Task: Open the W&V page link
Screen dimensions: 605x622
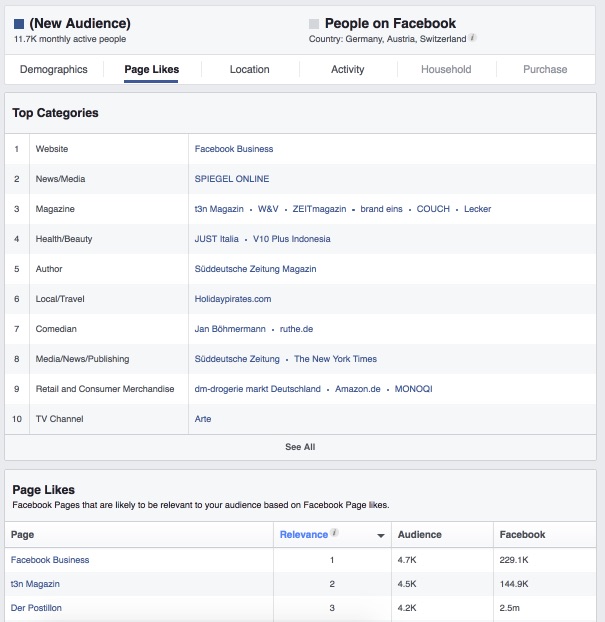Action: 268,209
